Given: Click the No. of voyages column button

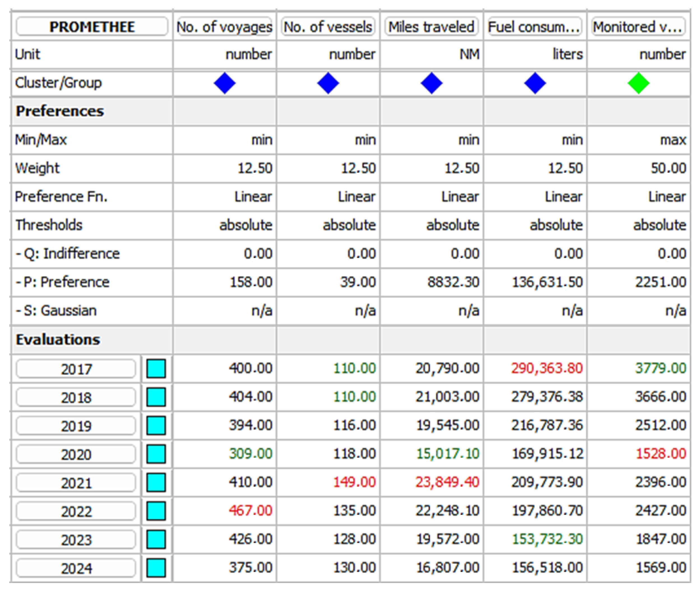Looking at the screenshot, I should [224, 27].
